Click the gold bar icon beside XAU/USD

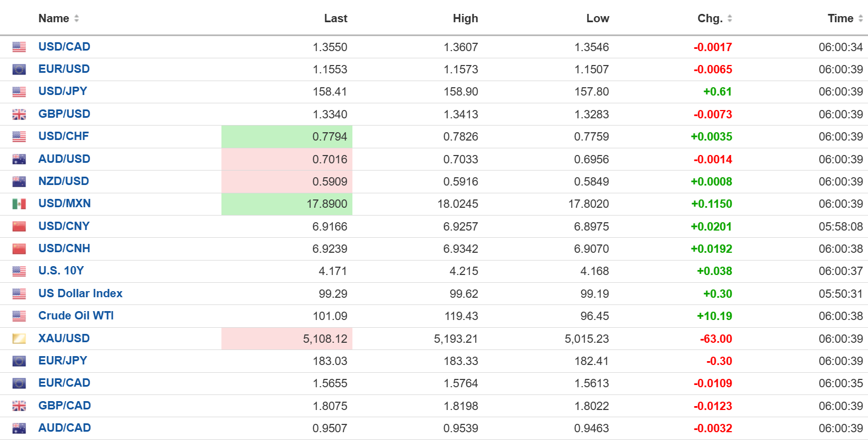pyautogui.click(x=19, y=339)
